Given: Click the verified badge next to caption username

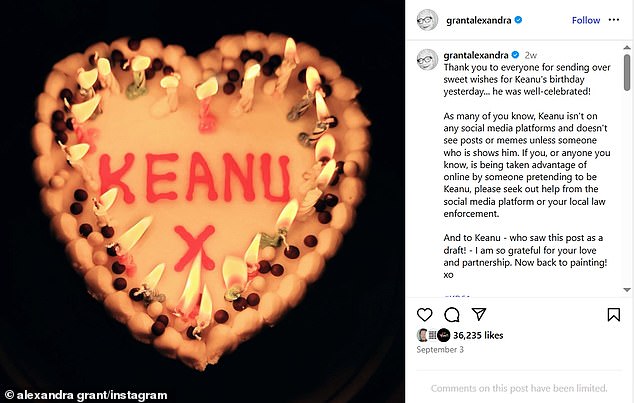Looking at the screenshot, I should [x=516, y=54].
